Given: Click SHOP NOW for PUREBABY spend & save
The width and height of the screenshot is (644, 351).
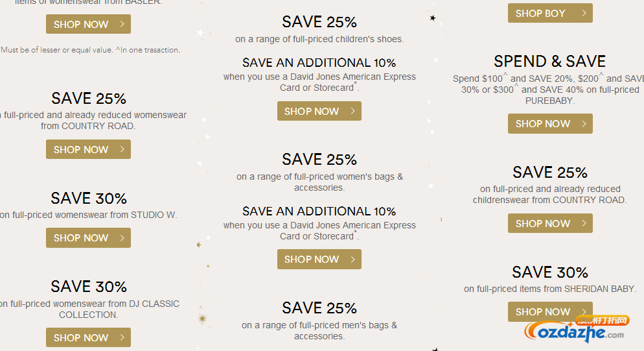Looking at the screenshot, I should pyautogui.click(x=550, y=123).
